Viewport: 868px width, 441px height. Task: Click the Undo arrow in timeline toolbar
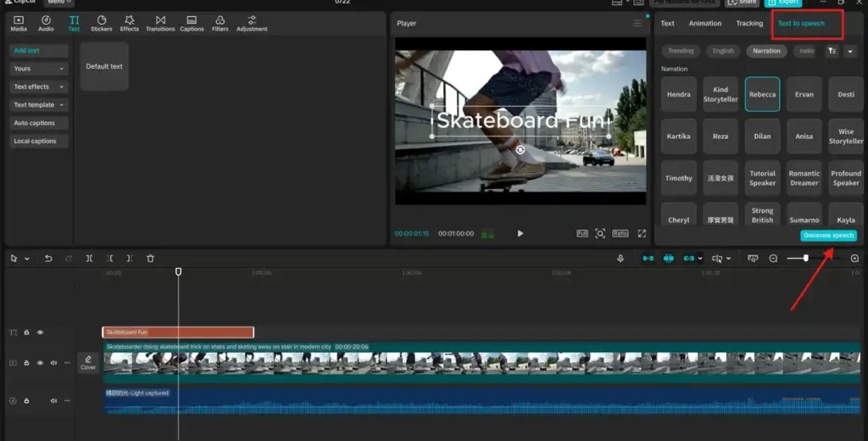[x=48, y=258]
